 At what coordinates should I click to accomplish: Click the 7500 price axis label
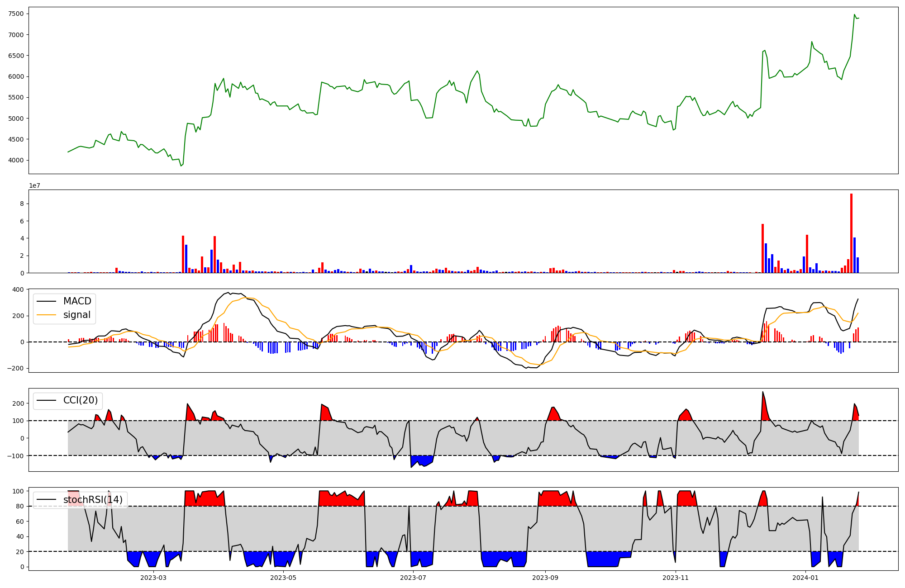click(x=16, y=14)
